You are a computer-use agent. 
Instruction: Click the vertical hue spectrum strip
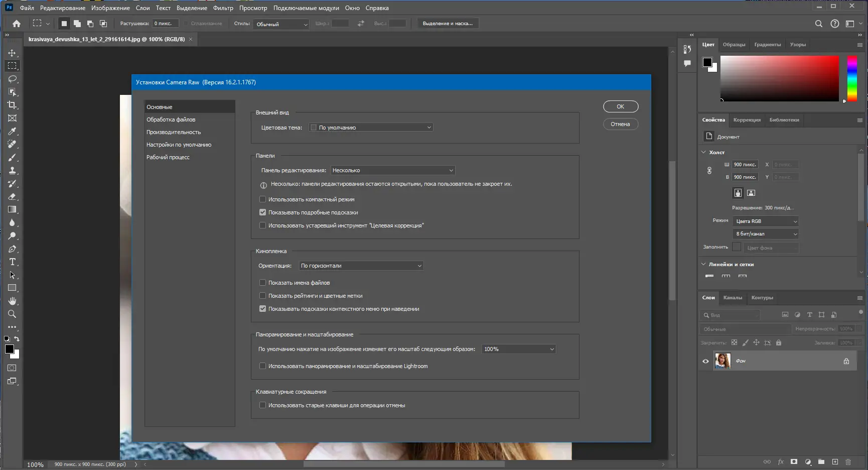(x=852, y=78)
